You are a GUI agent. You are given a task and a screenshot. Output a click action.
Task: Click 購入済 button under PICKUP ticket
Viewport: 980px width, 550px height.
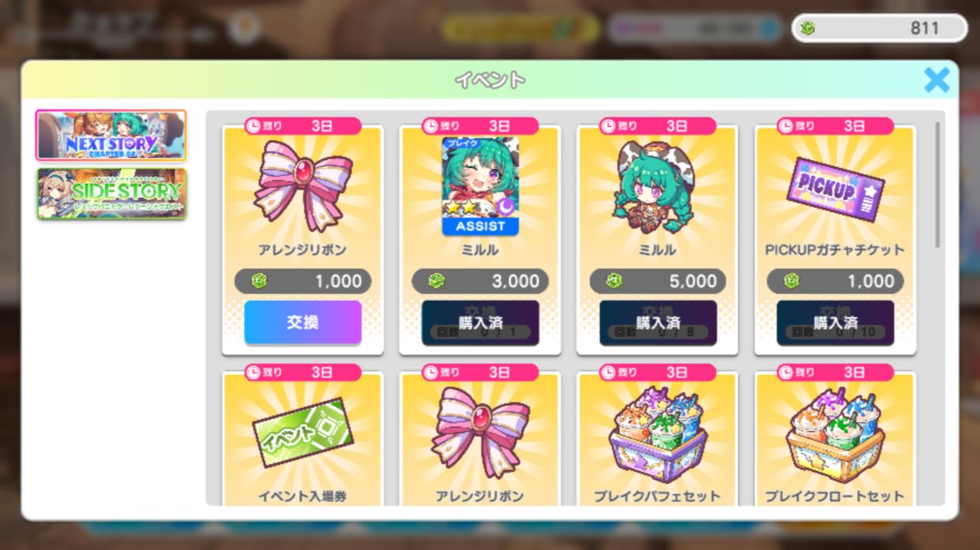(x=835, y=323)
